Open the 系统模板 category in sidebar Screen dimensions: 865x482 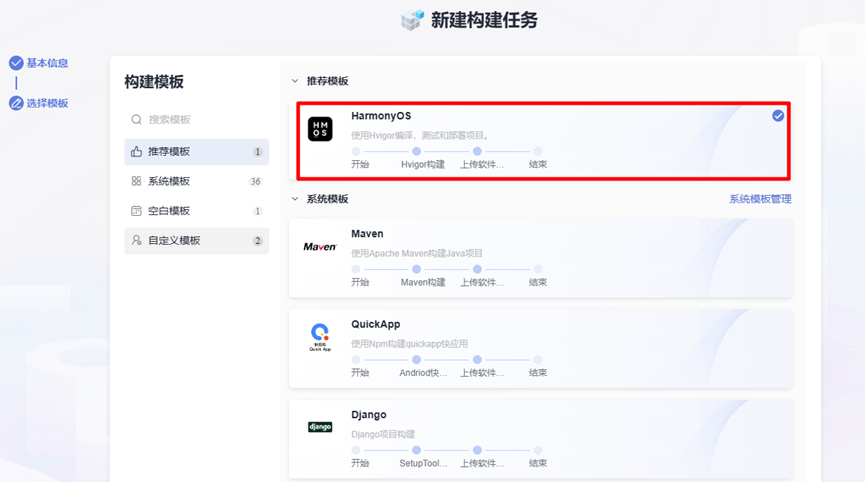tap(169, 182)
